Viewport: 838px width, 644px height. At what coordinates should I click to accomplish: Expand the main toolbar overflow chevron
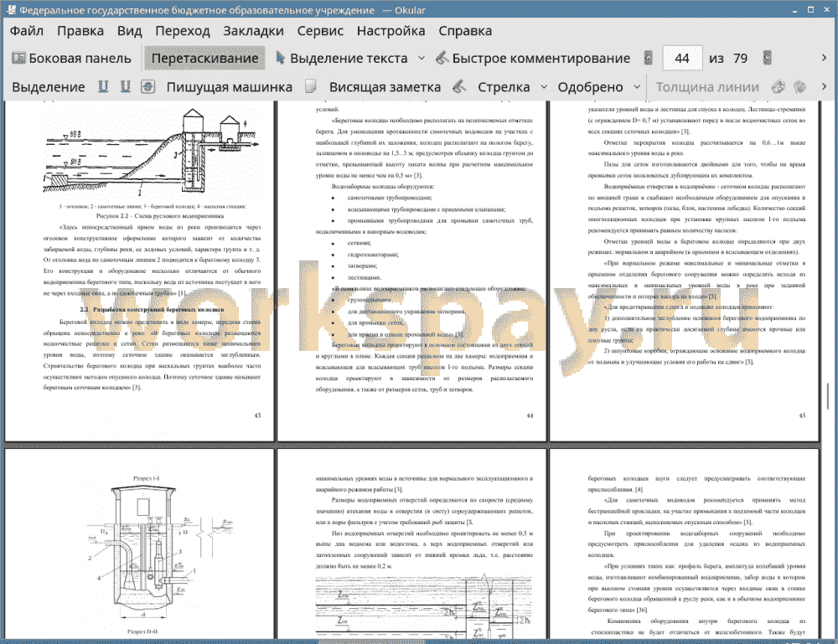click(824, 58)
